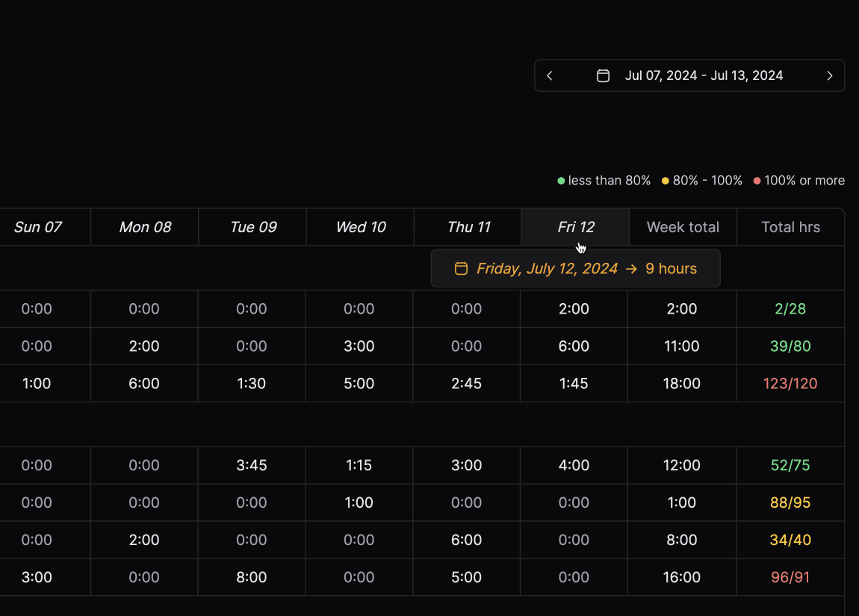
Task: Click Monday 6:00 cell in 123/120 row
Action: [144, 383]
